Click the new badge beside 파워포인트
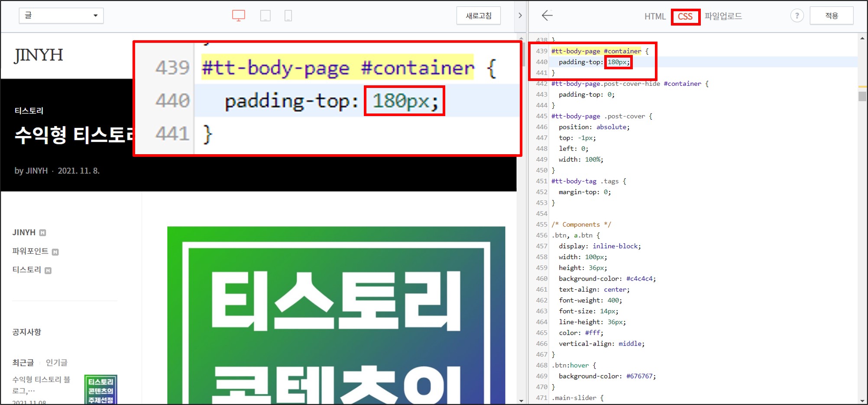 click(55, 252)
